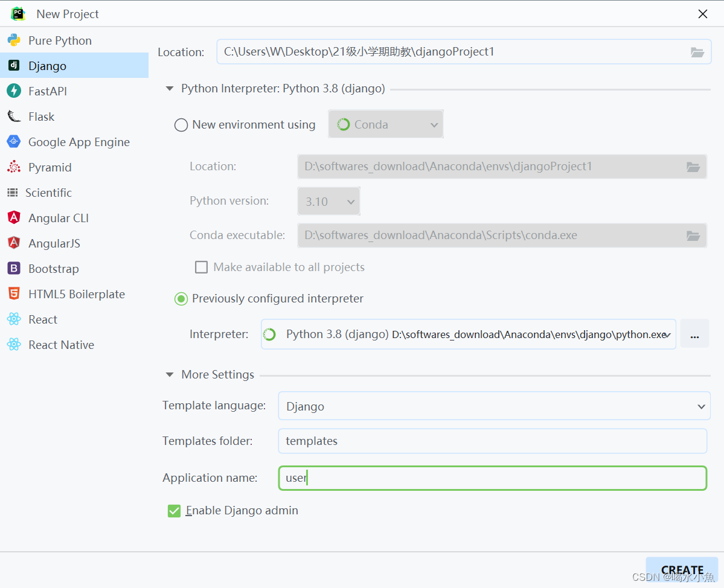Click the Pyramid red dots icon
This screenshot has height=588, width=724.
14,167
